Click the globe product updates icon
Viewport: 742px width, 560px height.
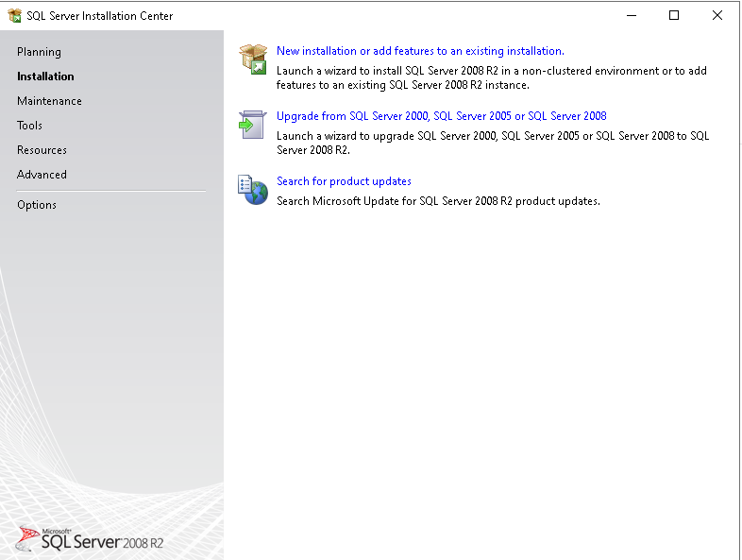click(253, 190)
